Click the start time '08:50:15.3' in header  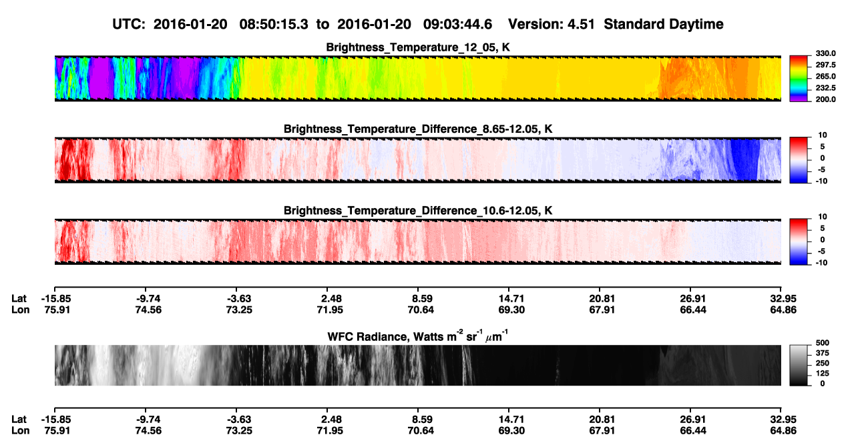pos(274,24)
